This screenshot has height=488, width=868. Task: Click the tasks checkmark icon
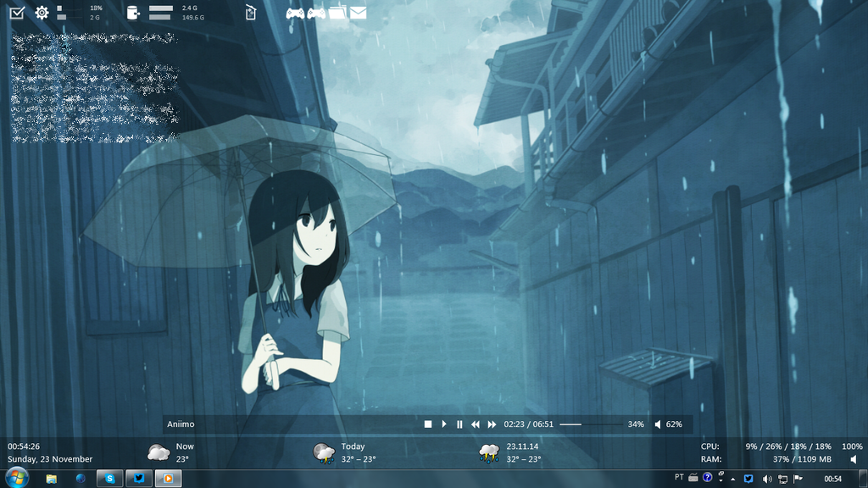[x=15, y=12]
